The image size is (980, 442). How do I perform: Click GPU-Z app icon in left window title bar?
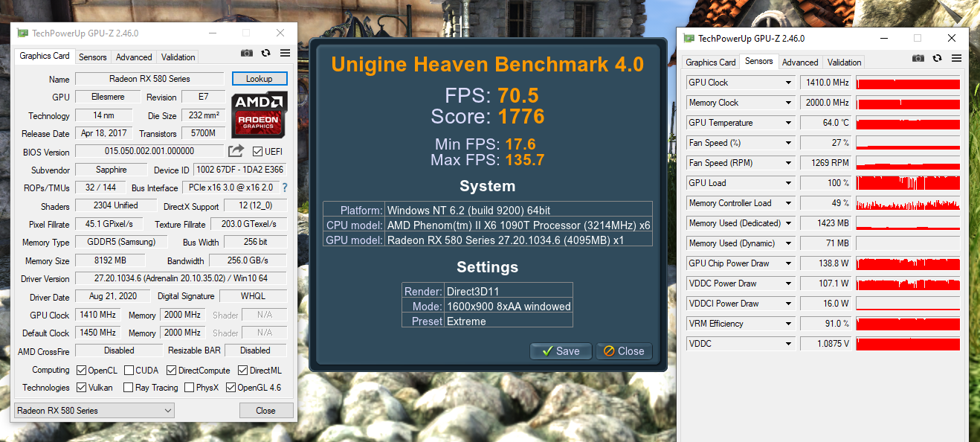(x=23, y=33)
